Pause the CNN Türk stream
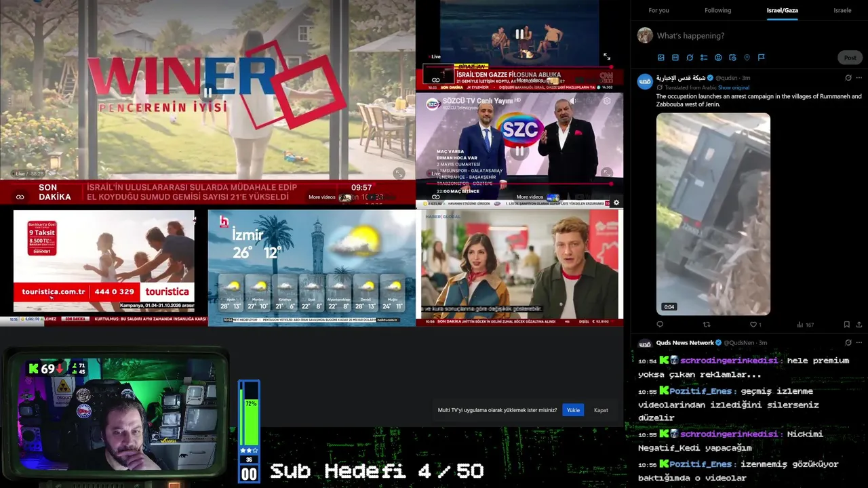The width and height of the screenshot is (868, 488). point(519,34)
